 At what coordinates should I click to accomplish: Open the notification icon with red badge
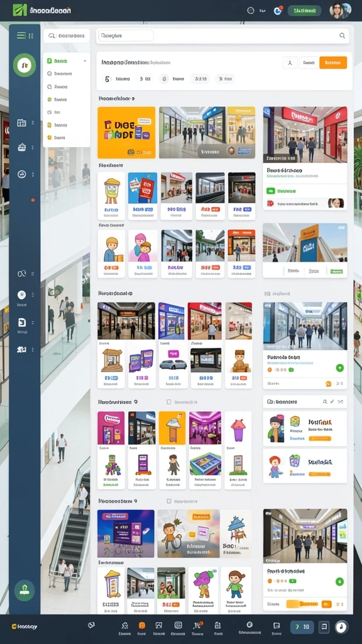[278, 10]
